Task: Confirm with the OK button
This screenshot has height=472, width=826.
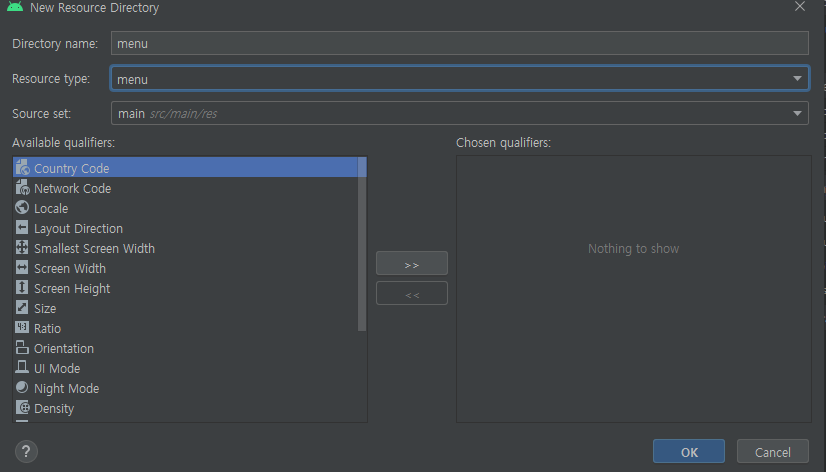Action: click(x=689, y=451)
